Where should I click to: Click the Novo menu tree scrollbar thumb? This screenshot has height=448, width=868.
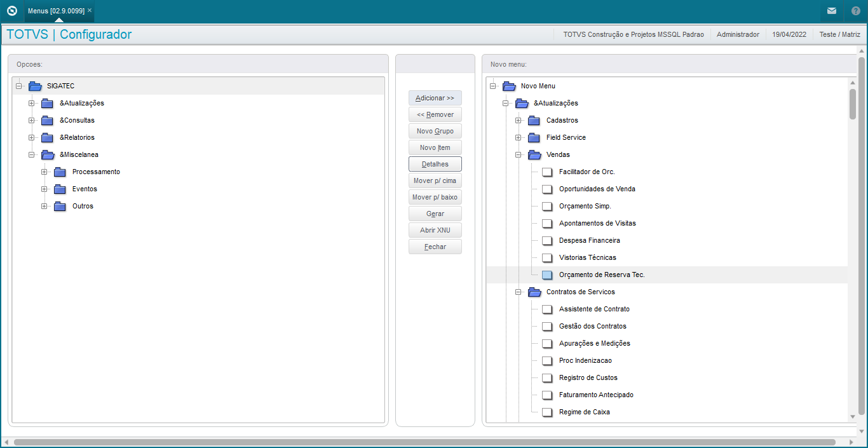click(853, 104)
